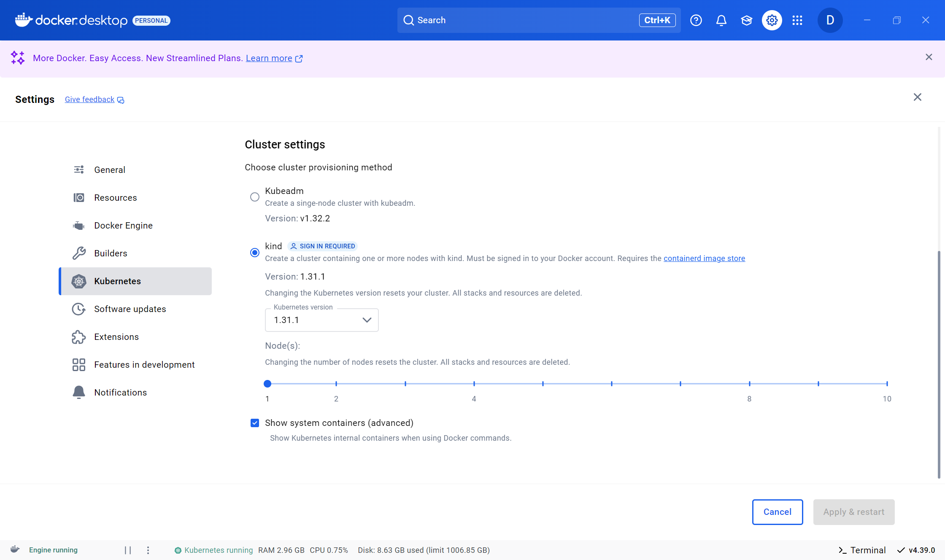Image resolution: width=945 pixels, height=560 pixels.
Task: Set node slider to the 2 tick
Action: coord(336,384)
